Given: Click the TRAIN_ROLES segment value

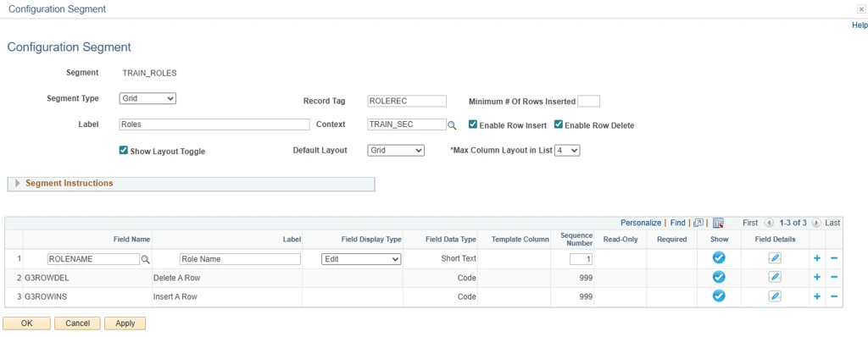Looking at the screenshot, I should click(x=149, y=73).
